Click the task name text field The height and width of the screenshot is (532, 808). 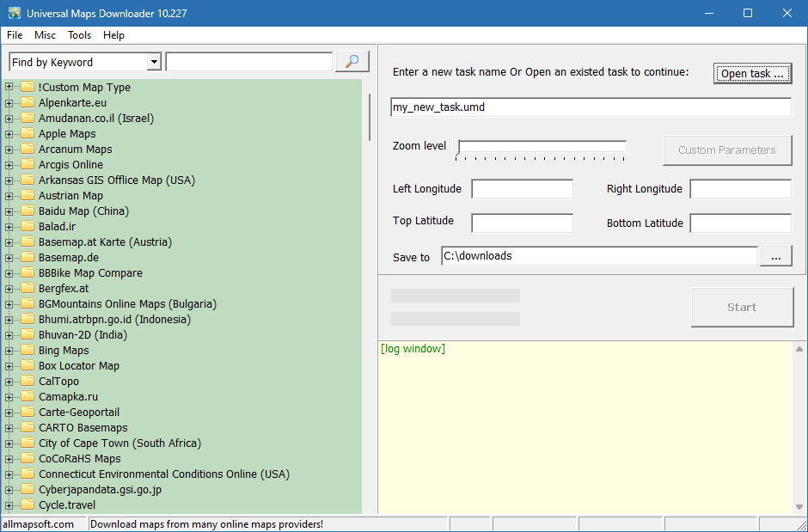pyautogui.click(x=591, y=107)
